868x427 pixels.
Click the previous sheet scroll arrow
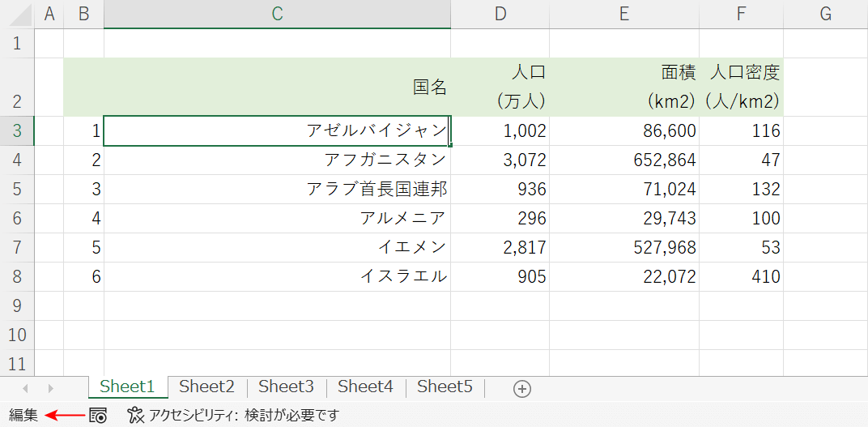pyautogui.click(x=24, y=389)
